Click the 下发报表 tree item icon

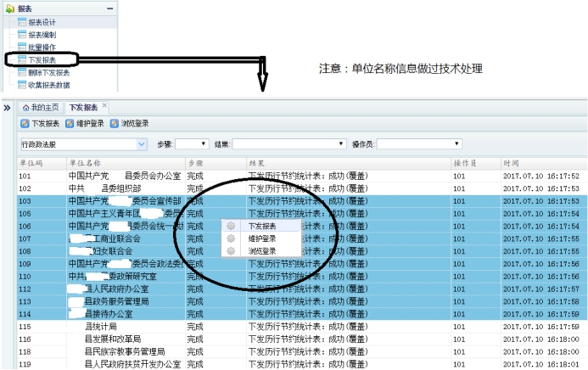(22, 60)
